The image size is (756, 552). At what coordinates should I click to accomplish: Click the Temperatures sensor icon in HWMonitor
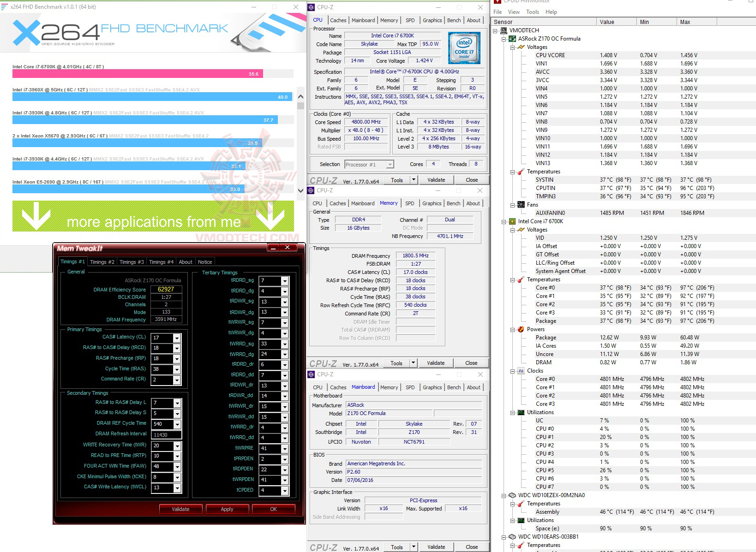tap(520, 172)
